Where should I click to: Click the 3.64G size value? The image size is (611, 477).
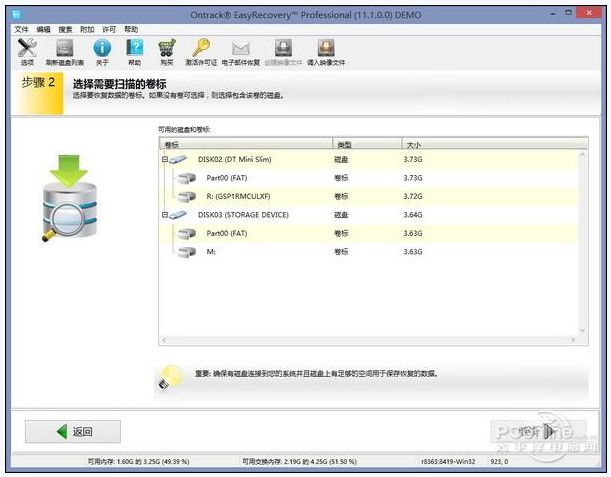(413, 215)
